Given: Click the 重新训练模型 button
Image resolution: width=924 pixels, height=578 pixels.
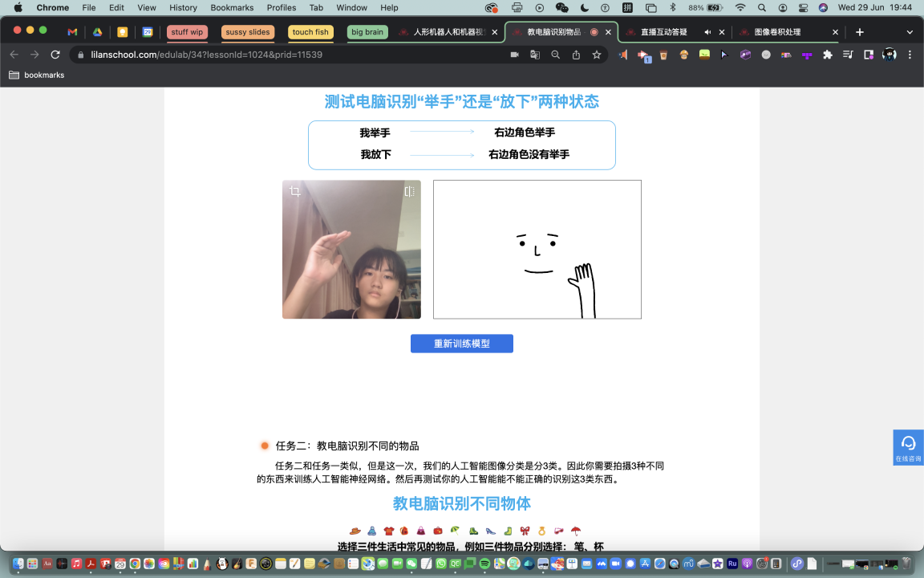Looking at the screenshot, I should pos(461,344).
